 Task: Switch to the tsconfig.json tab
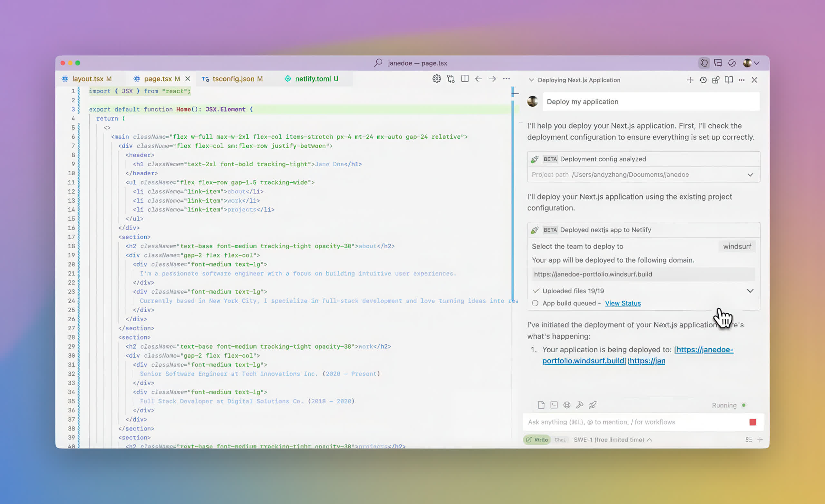click(237, 79)
